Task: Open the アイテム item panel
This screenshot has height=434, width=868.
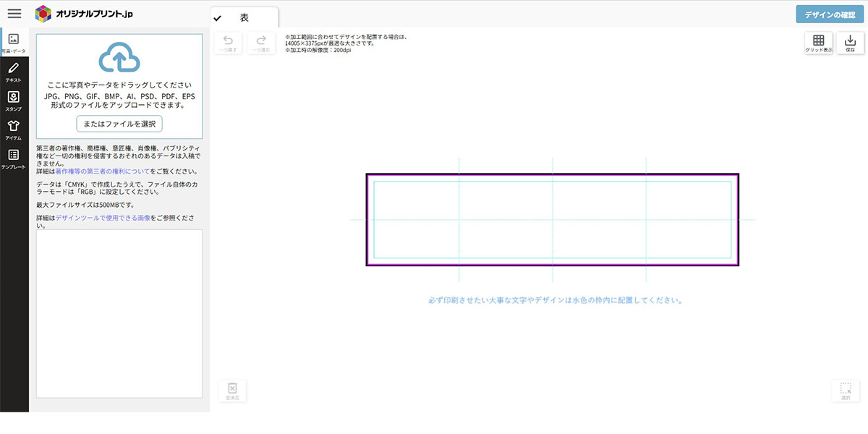Action: coord(14,129)
